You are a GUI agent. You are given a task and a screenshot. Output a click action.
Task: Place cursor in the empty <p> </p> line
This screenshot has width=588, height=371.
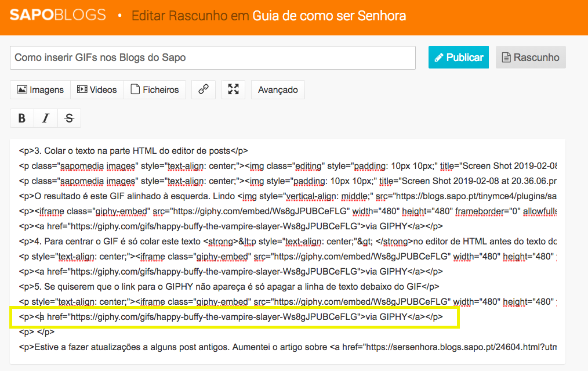(x=37, y=332)
